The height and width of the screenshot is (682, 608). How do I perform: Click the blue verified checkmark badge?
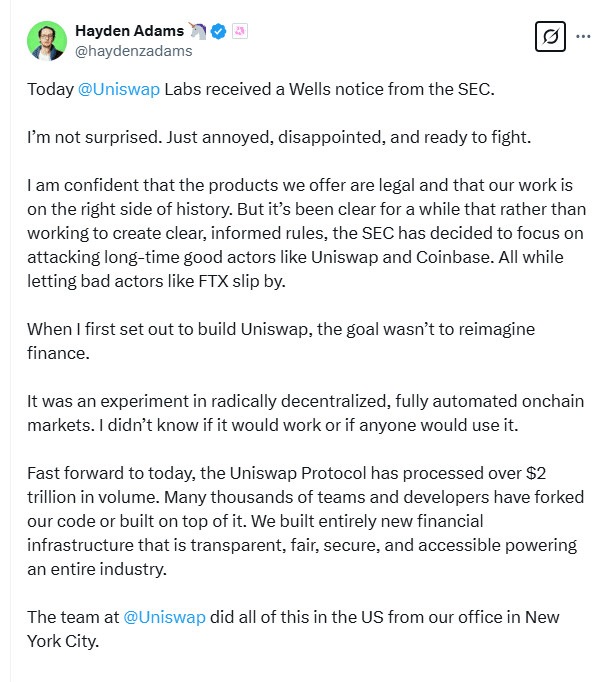click(218, 31)
